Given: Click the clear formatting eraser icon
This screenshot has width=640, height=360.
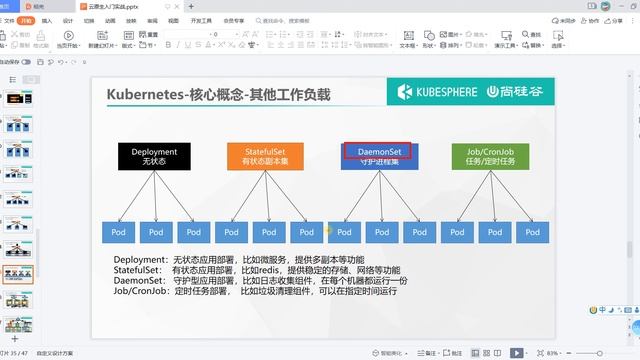Looking at the screenshot, I should tap(242, 45).
